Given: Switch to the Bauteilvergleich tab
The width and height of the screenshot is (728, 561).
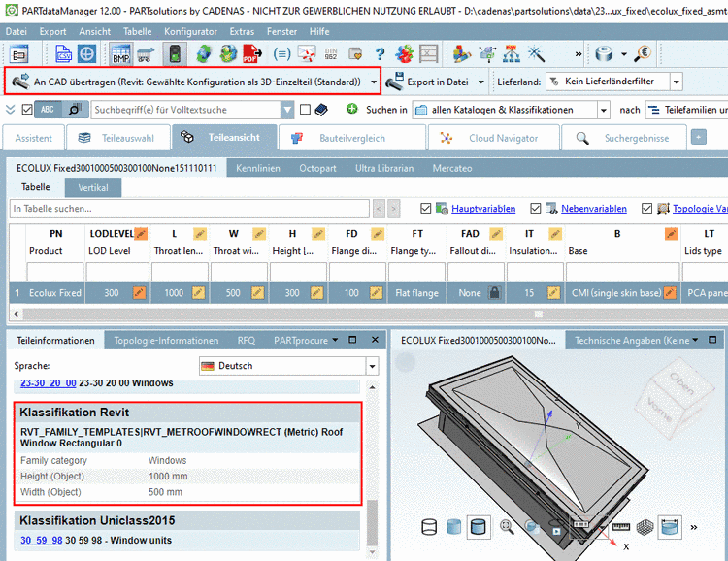Looking at the screenshot, I should [352, 138].
